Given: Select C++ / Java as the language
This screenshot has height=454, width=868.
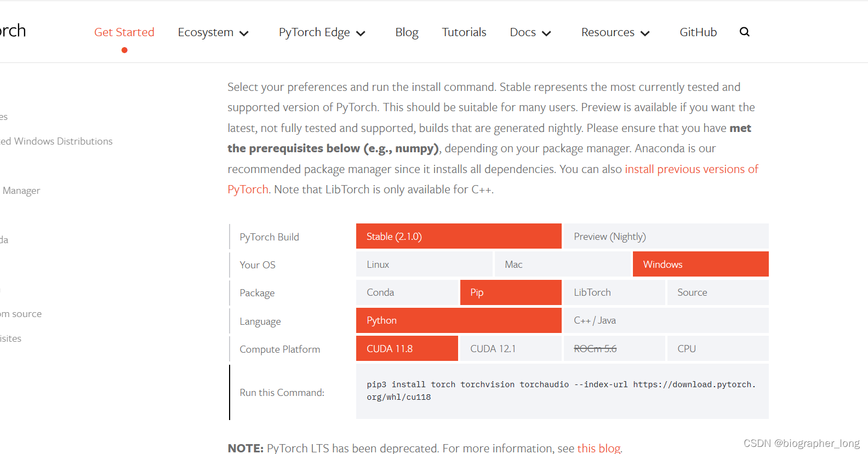Looking at the screenshot, I should 666,320.
